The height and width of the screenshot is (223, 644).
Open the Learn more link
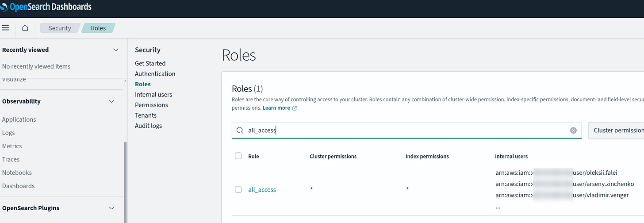click(x=276, y=108)
